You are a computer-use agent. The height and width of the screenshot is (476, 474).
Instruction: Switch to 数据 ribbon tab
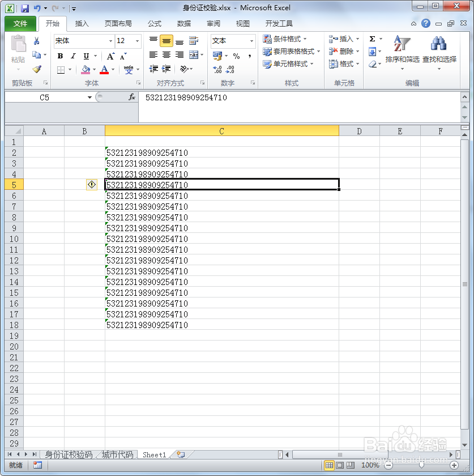tap(184, 24)
